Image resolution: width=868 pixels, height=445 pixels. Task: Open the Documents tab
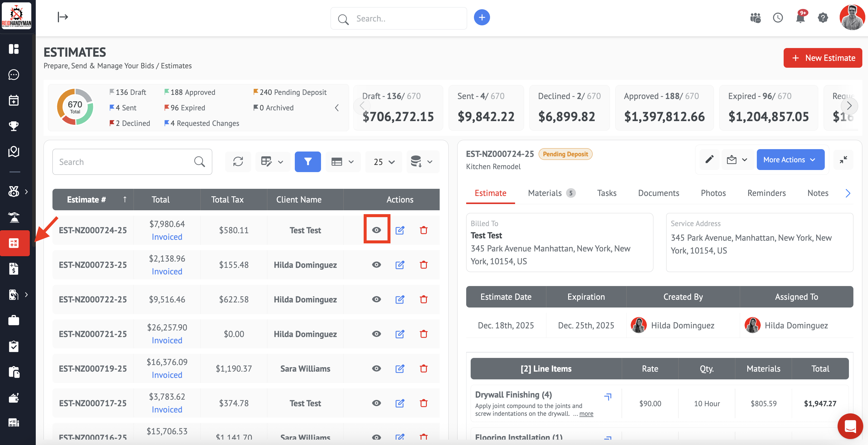click(x=658, y=193)
